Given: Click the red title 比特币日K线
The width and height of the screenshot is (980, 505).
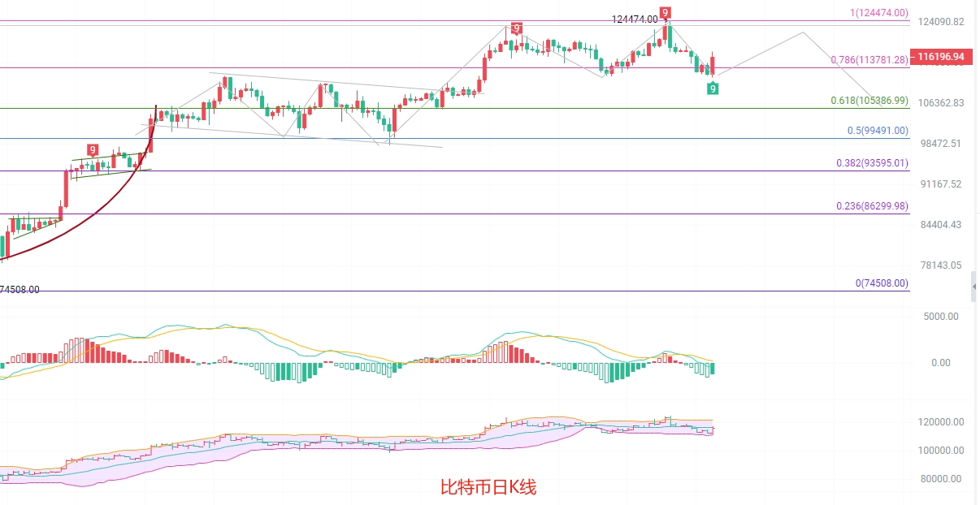Looking at the screenshot, I should point(488,487).
